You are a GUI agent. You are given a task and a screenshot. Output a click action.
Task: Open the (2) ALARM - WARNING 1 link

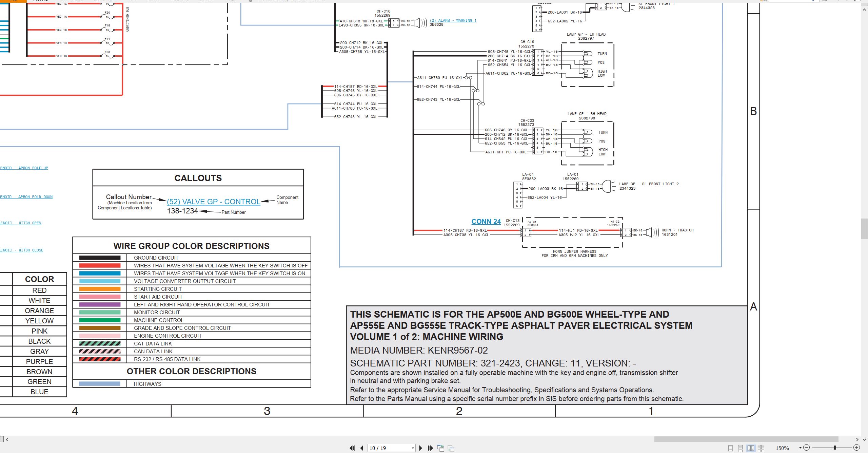[x=453, y=20]
